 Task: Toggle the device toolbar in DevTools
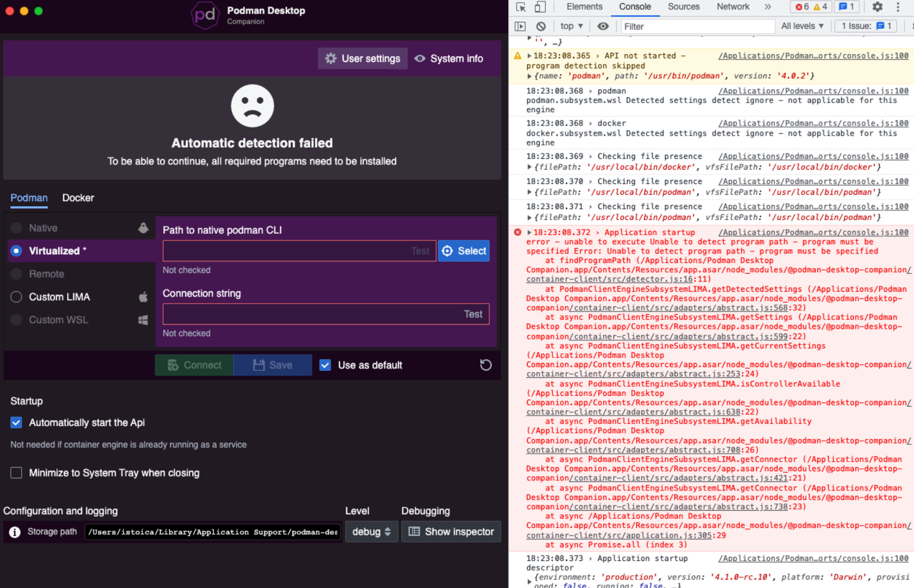coord(540,7)
